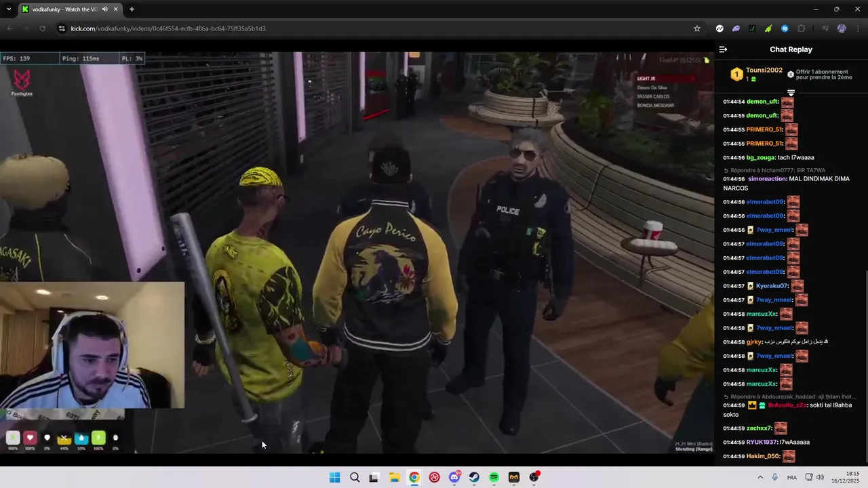Viewport: 868px width, 488px height.
Task: Show hidden system tray icons
Action: 759,477
